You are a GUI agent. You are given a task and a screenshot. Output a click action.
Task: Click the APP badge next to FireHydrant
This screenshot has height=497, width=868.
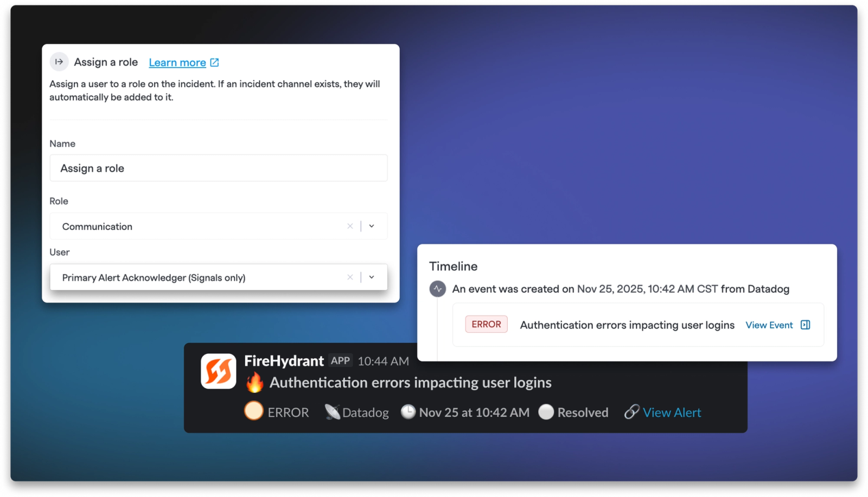(x=341, y=361)
